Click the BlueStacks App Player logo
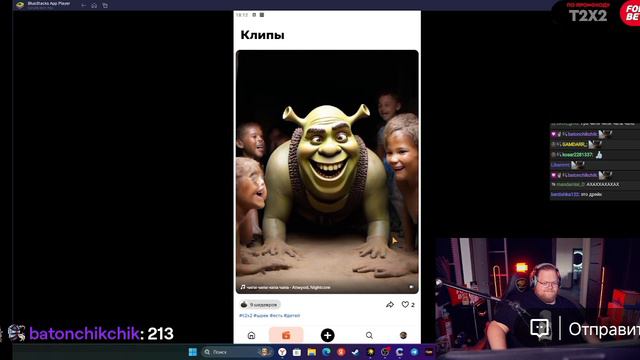 coord(20,5)
